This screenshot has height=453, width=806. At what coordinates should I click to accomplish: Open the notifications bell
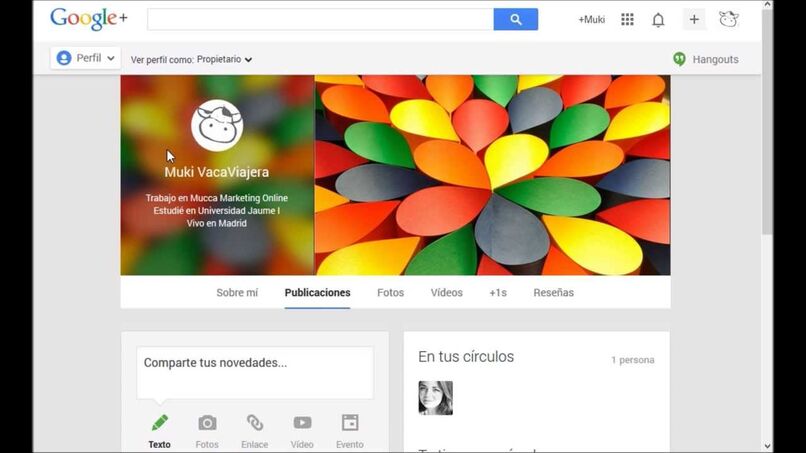coord(658,20)
